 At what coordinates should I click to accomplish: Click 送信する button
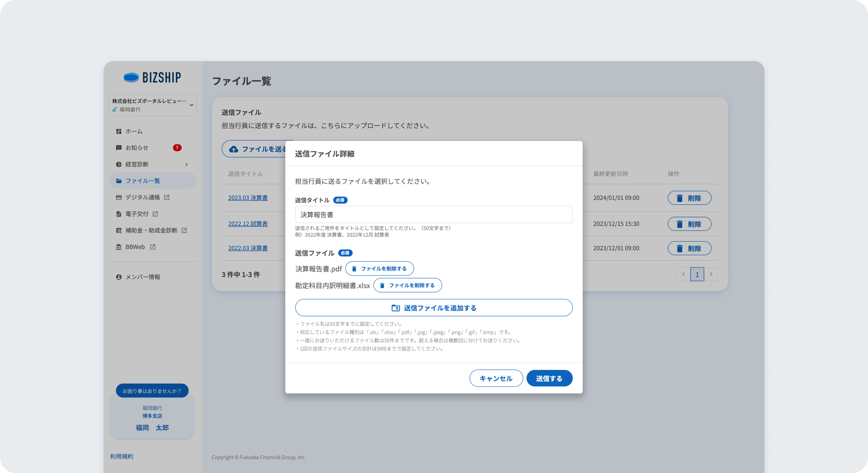(549, 378)
